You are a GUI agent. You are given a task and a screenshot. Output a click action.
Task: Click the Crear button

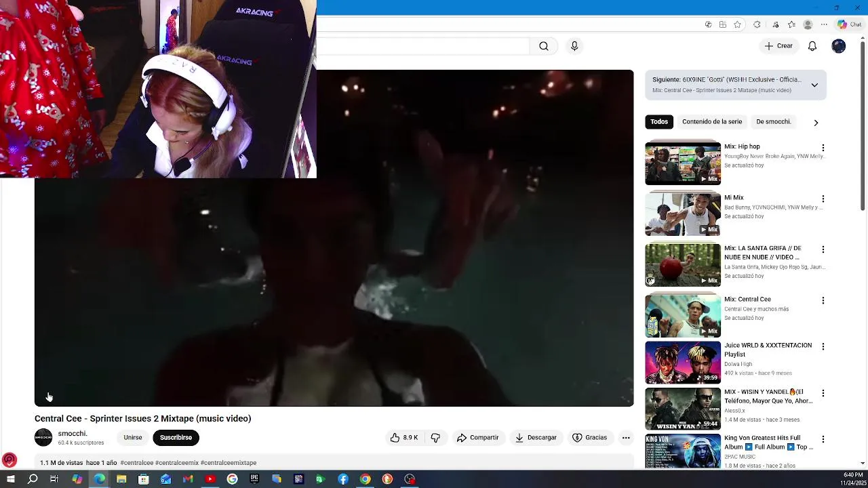pos(778,46)
